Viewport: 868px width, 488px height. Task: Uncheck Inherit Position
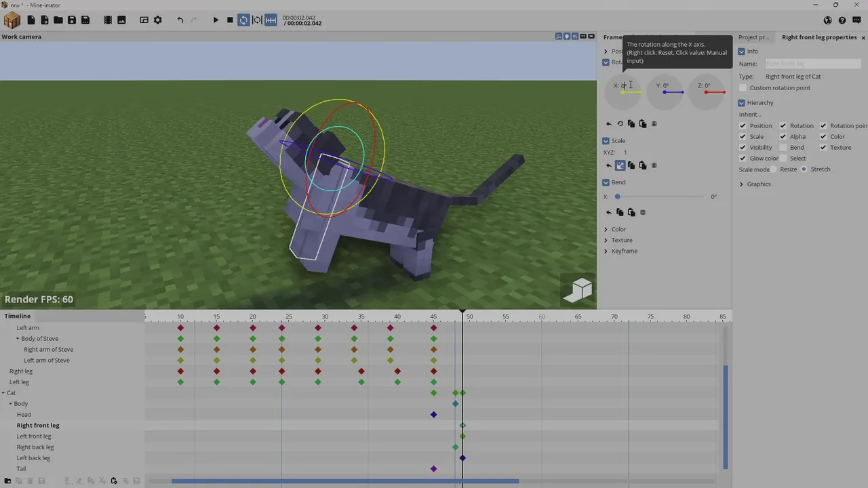tap(743, 126)
